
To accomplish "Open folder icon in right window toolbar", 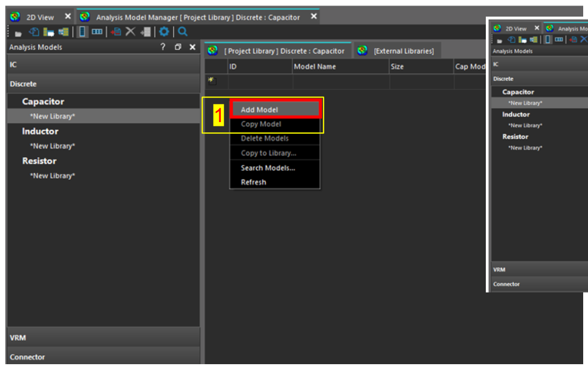I will pyautogui.click(x=499, y=41).
